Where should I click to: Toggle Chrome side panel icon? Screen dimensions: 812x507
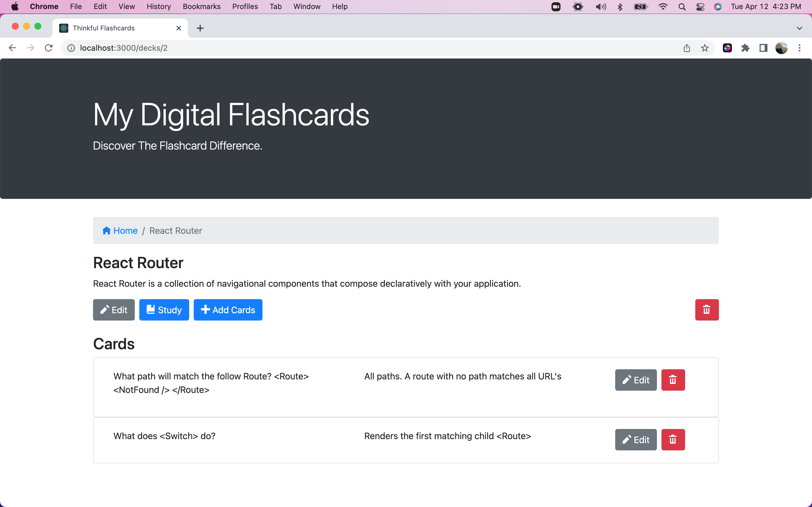[763, 48]
